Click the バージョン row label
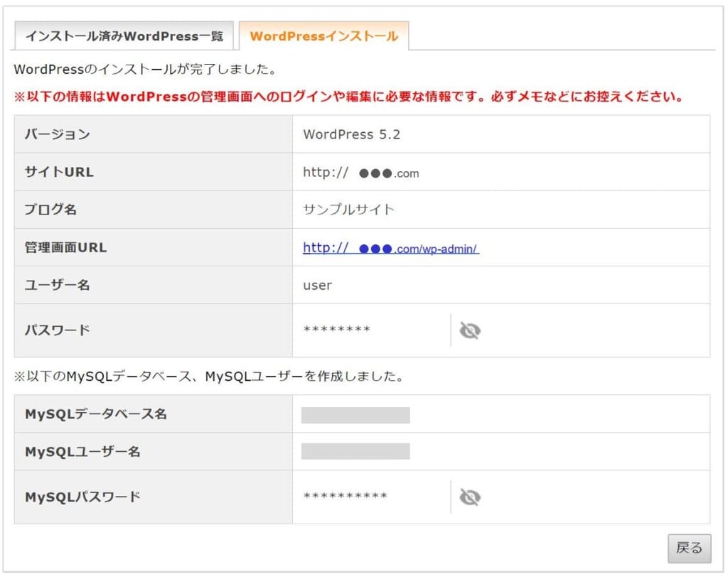 coord(58,134)
